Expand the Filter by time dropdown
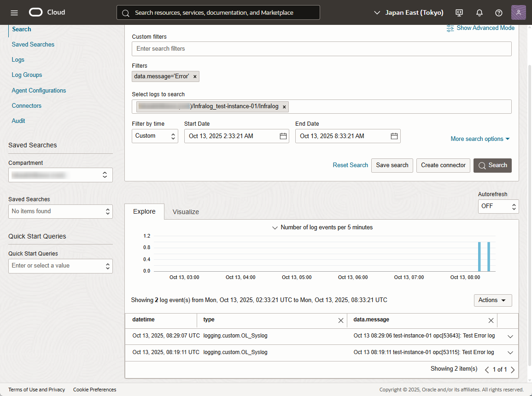Screen dimensions: 532x396 click(x=155, y=136)
